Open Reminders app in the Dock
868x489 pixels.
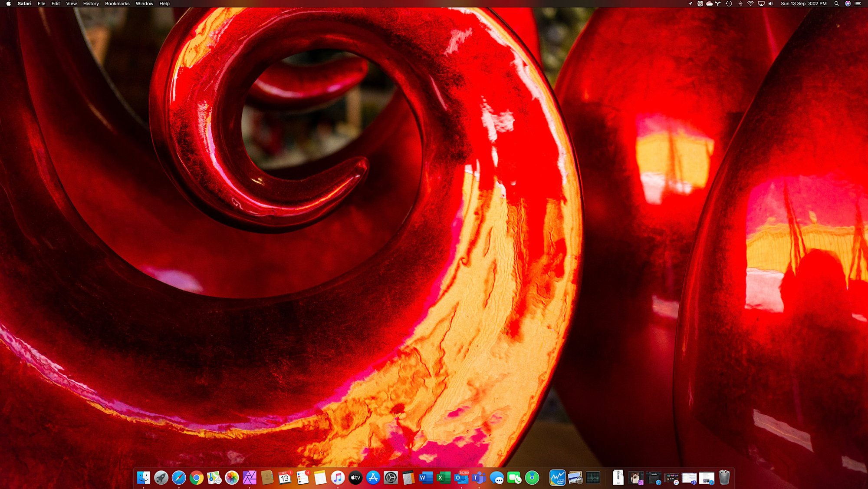[x=302, y=478]
